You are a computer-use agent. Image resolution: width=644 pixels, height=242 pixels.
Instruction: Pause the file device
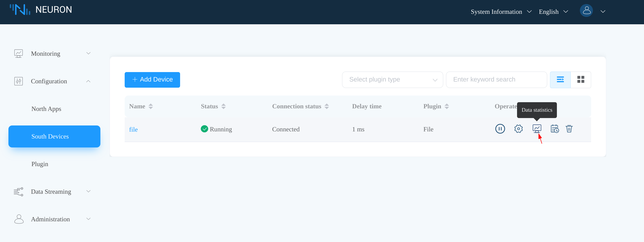500,129
